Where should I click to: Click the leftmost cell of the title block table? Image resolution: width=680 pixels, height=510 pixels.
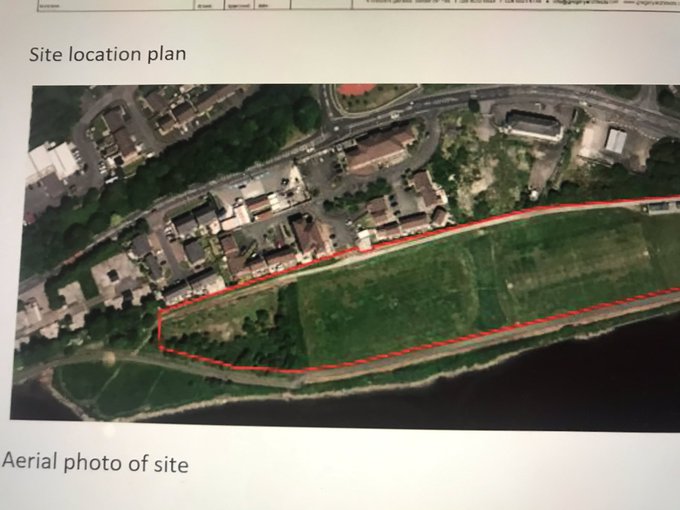click(x=115, y=4)
